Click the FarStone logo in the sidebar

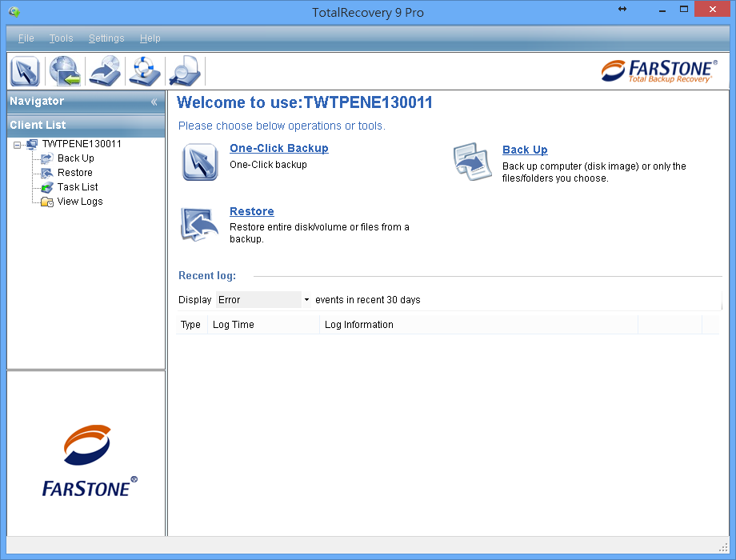pyautogui.click(x=86, y=458)
